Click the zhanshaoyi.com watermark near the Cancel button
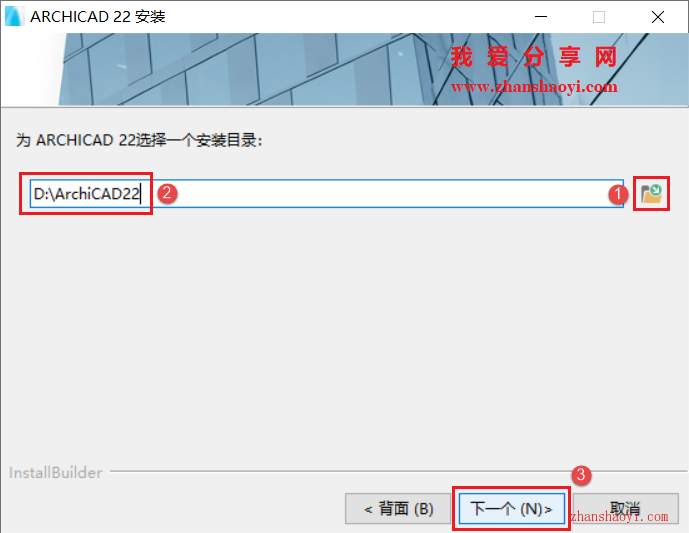Viewport: 689px width, 533px height. [x=619, y=517]
